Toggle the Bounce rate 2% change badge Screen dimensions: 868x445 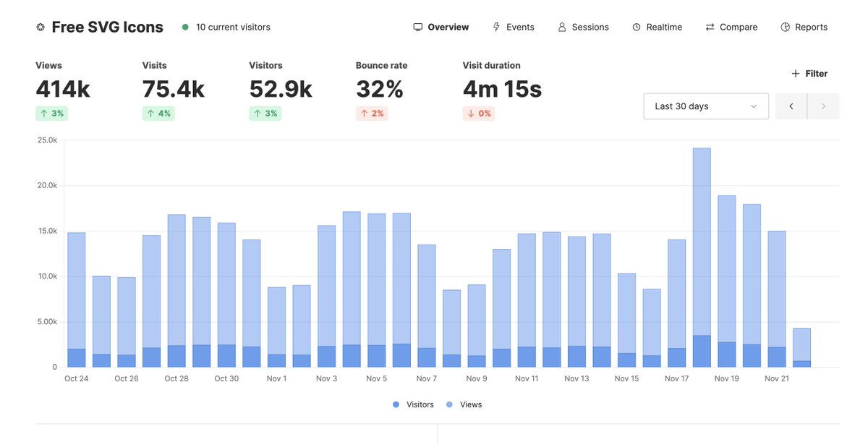[372, 114]
